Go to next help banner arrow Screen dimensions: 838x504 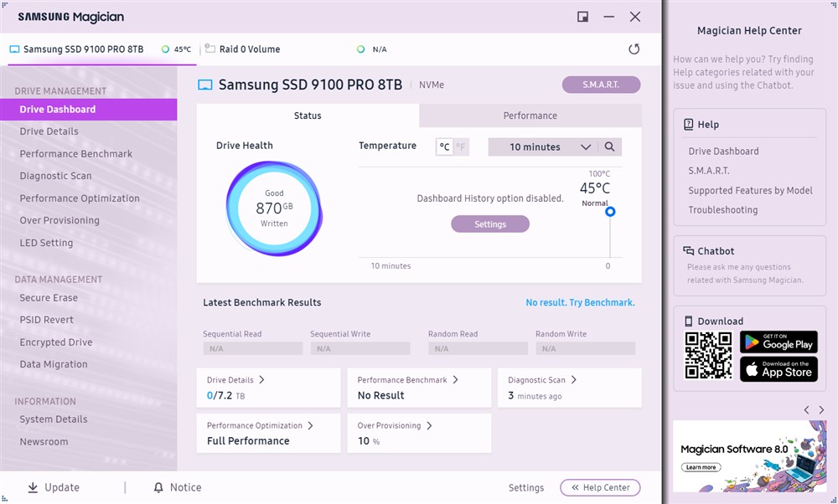pos(821,410)
